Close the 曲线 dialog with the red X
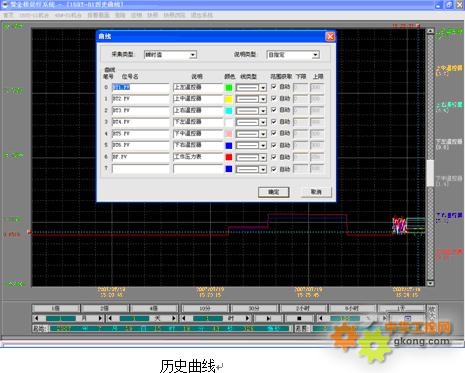The width and height of the screenshot is (465, 373). point(330,36)
